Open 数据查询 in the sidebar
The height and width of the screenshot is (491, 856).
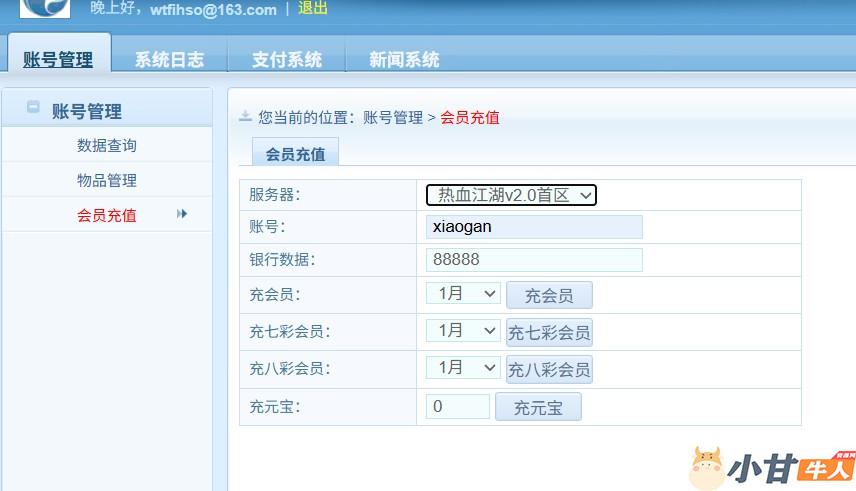pos(107,145)
